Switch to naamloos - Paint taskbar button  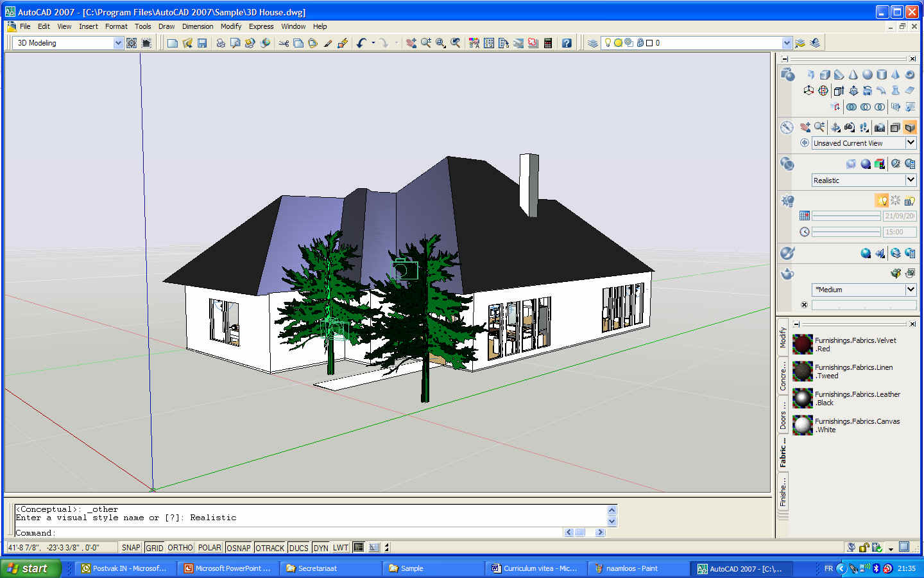point(638,568)
